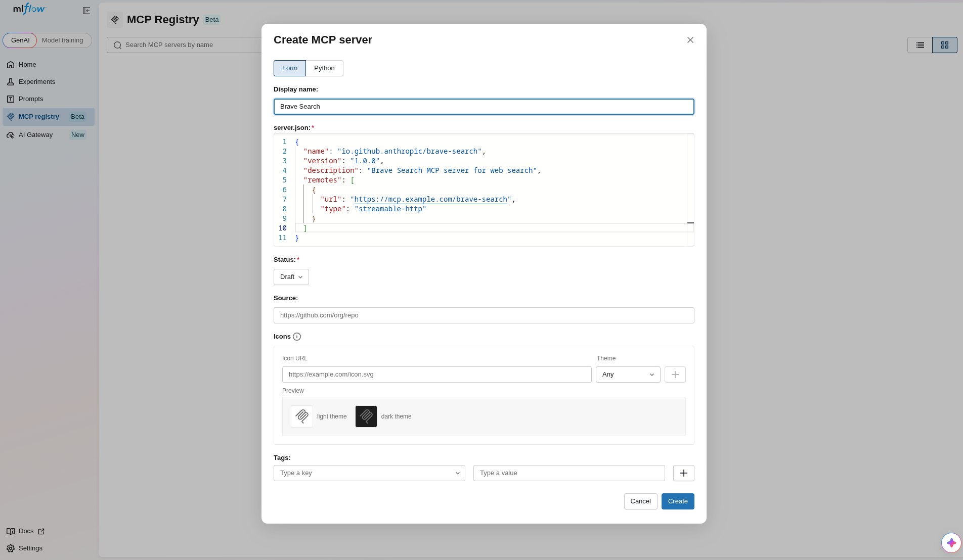Viewport: 963px width, 560px height.
Task: Open the Docs external link
Action: point(26,531)
